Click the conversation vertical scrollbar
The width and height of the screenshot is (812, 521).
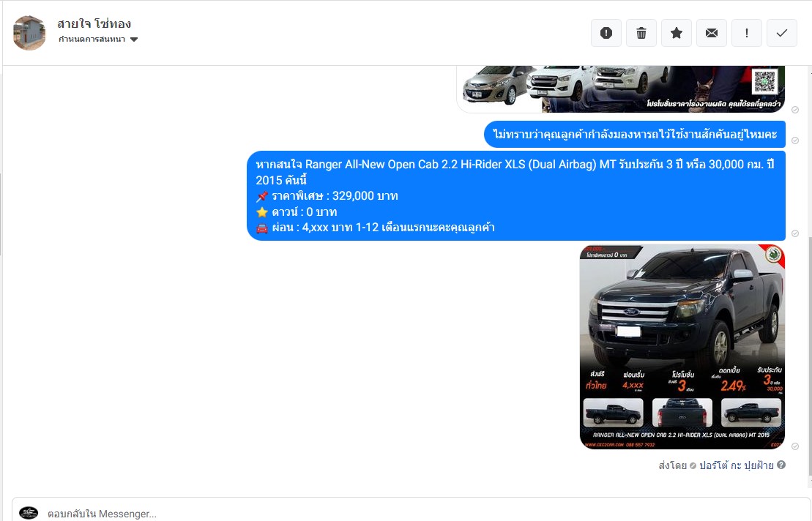click(x=809, y=357)
